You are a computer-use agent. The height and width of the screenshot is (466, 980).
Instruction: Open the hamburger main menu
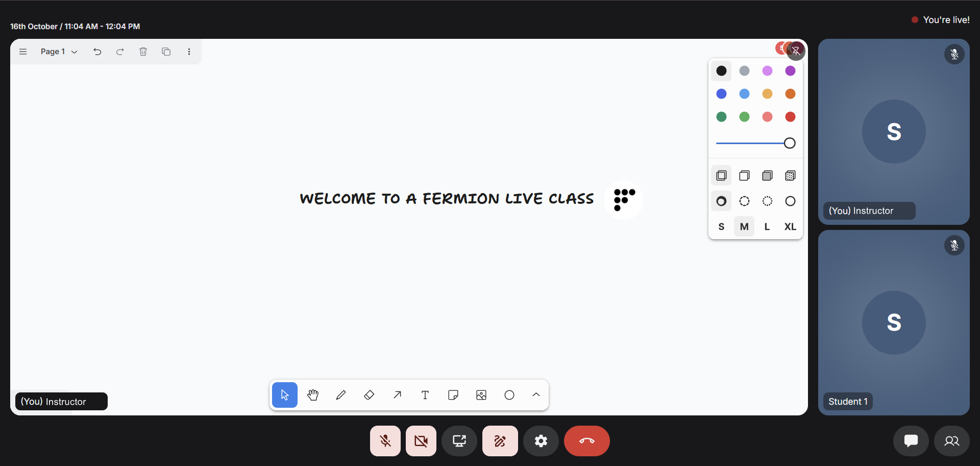coord(23,52)
